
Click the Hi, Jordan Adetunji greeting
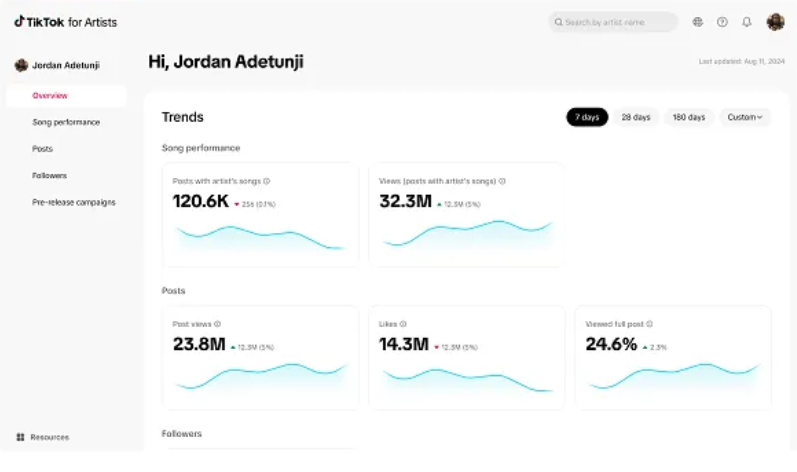coord(226,62)
